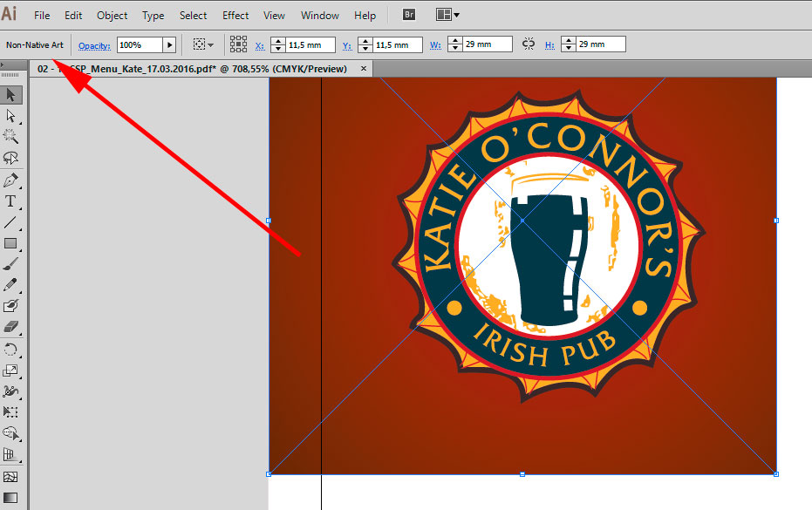The width and height of the screenshot is (812, 510).
Task: Choose the Eraser tool
Action: pyautogui.click(x=10, y=327)
